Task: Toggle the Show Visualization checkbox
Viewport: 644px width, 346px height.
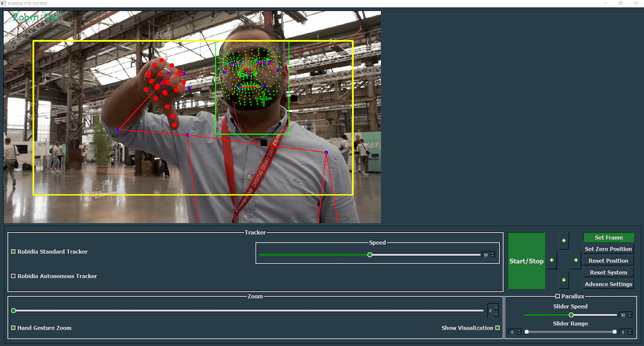Action: (x=497, y=328)
